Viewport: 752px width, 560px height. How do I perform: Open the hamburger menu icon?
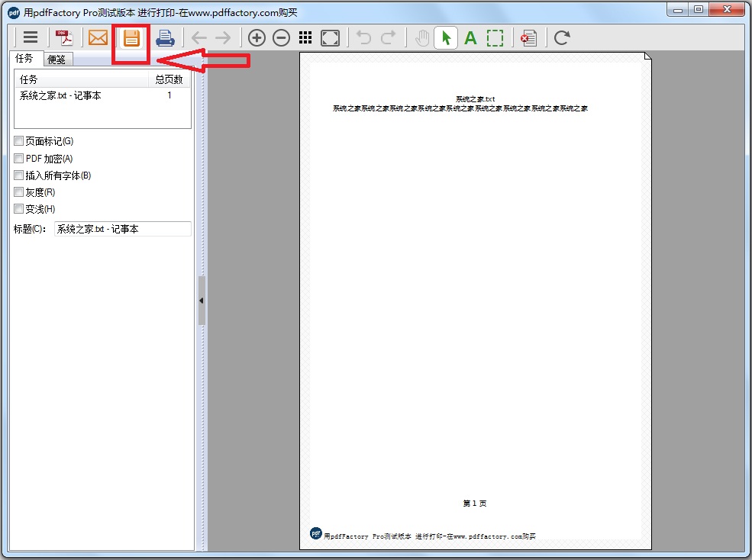click(31, 37)
